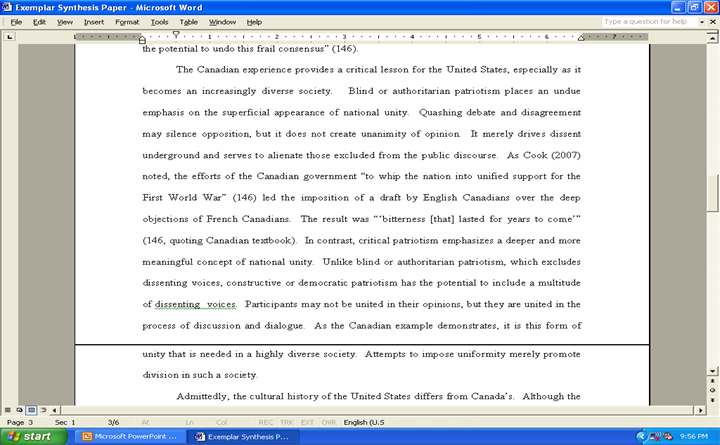Toggle OVR overtype mode in status bar
This screenshot has height=445, width=720.
click(328, 422)
